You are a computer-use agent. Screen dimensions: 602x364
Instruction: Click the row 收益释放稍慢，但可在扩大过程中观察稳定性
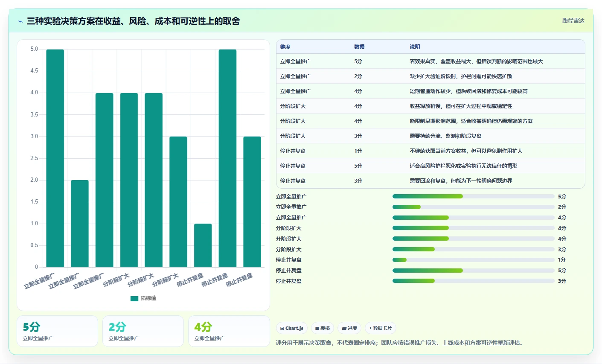pyautogui.click(x=430, y=106)
